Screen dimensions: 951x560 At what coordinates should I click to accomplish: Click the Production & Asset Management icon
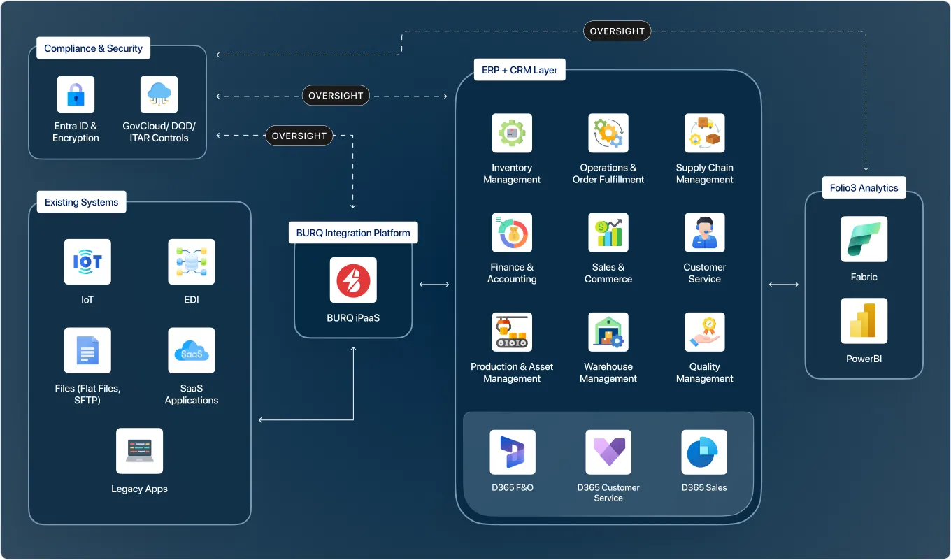512,332
